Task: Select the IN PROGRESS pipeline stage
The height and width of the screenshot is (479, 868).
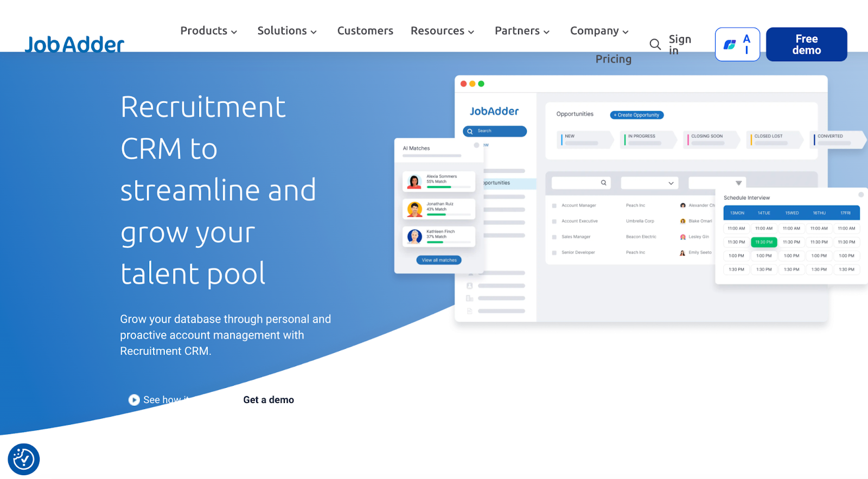Action: tap(649, 139)
